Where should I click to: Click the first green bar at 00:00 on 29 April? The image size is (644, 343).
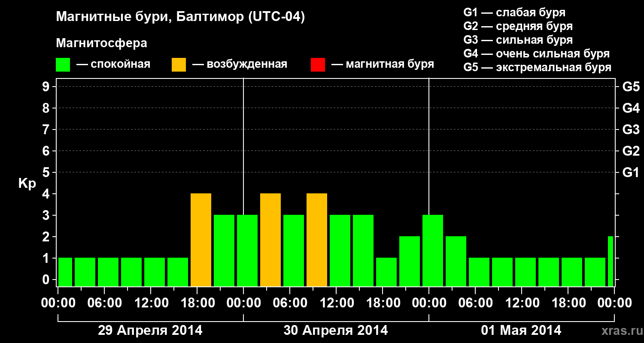pyautogui.click(x=65, y=272)
